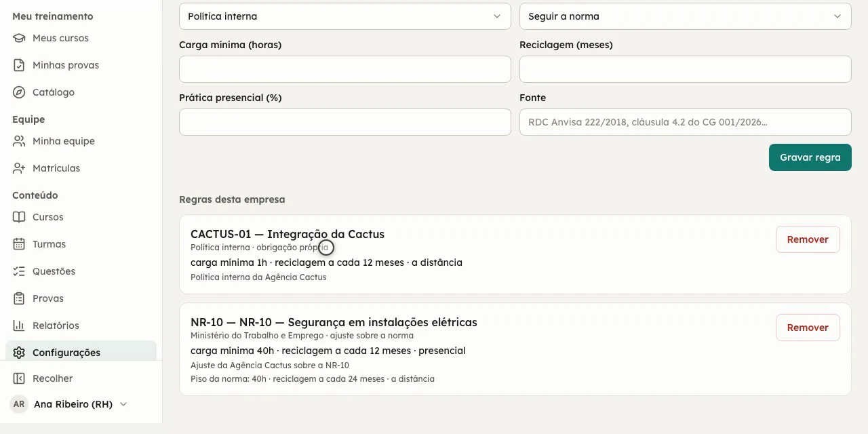
Task: Remove the CACTUS-01 rule
Action: (808, 239)
